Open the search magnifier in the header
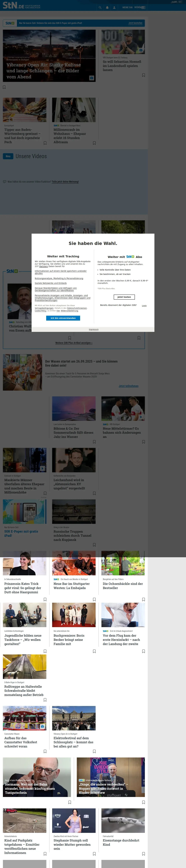The image size is (186, 868). [100, 7]
